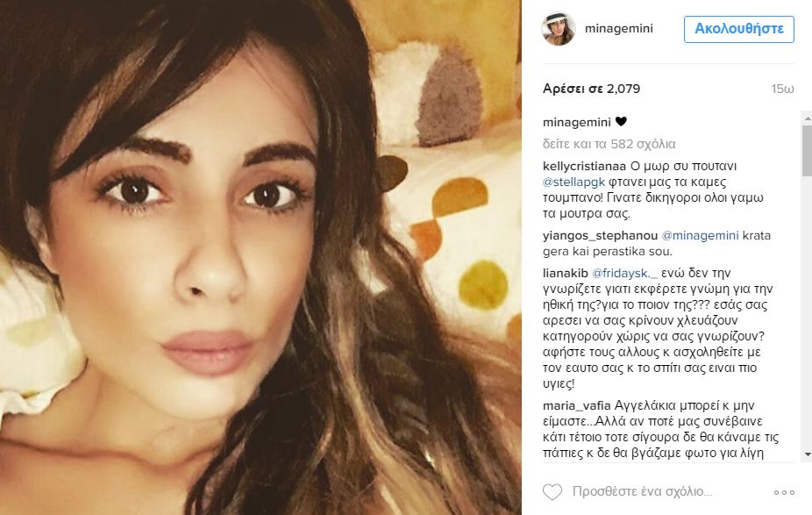
Task: Click the black heart emoji in caption
Action: tap(621, 122)
